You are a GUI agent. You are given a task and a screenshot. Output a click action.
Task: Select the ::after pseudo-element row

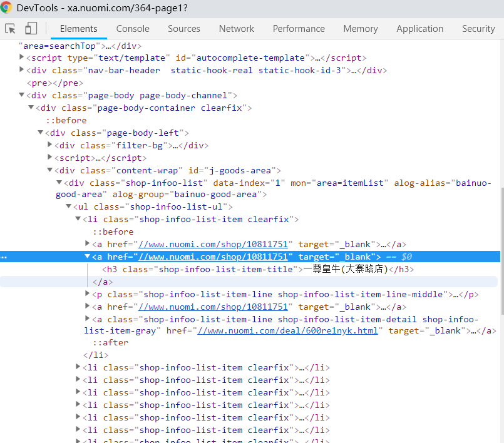click(111, 342)
